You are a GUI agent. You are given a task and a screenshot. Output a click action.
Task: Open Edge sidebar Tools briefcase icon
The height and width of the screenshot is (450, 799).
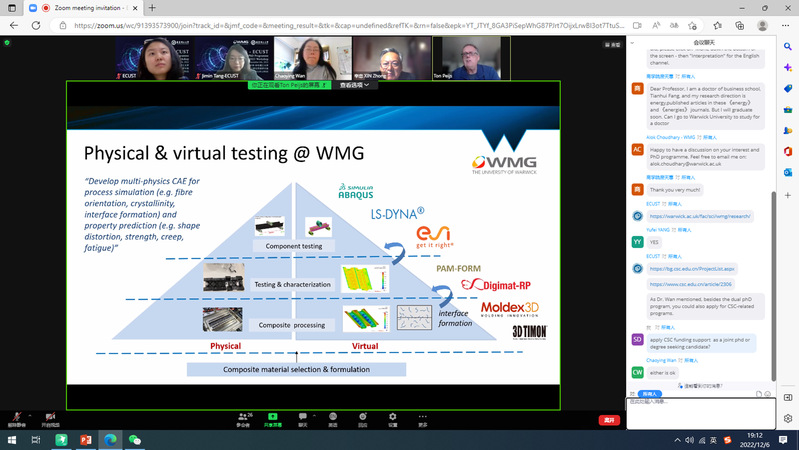(x=788, y=110)
